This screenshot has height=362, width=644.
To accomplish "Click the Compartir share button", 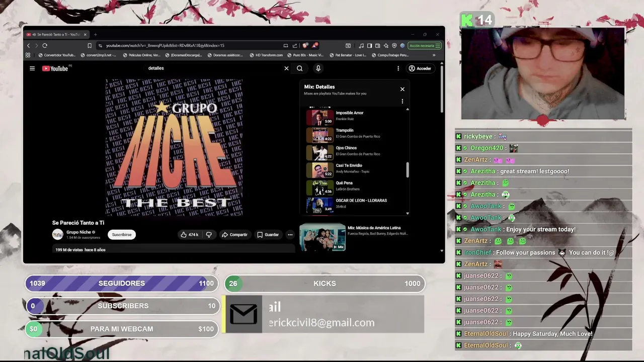I will pos(234,235).
